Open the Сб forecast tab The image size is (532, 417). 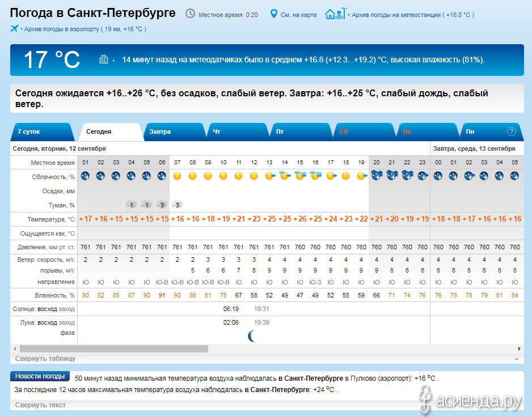(x=364, y=132)
